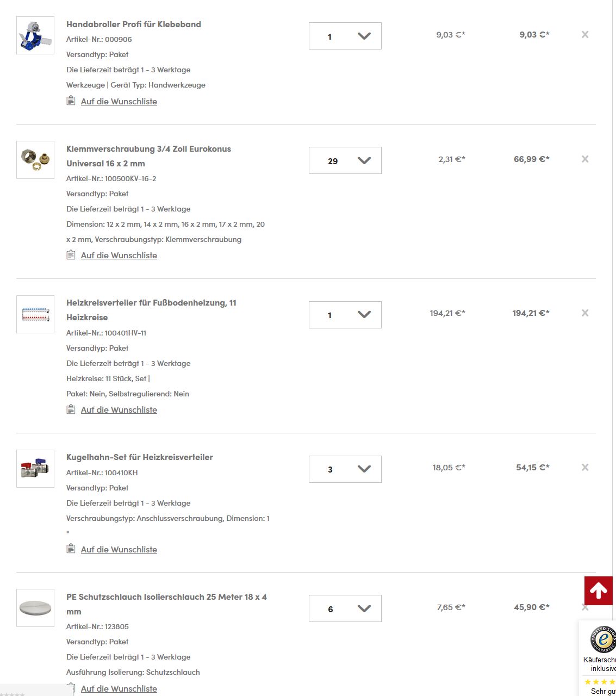
Task: Open Kugelhahn-Set für Heizkreisverteiler product page
Action: (x=140, y=457)
